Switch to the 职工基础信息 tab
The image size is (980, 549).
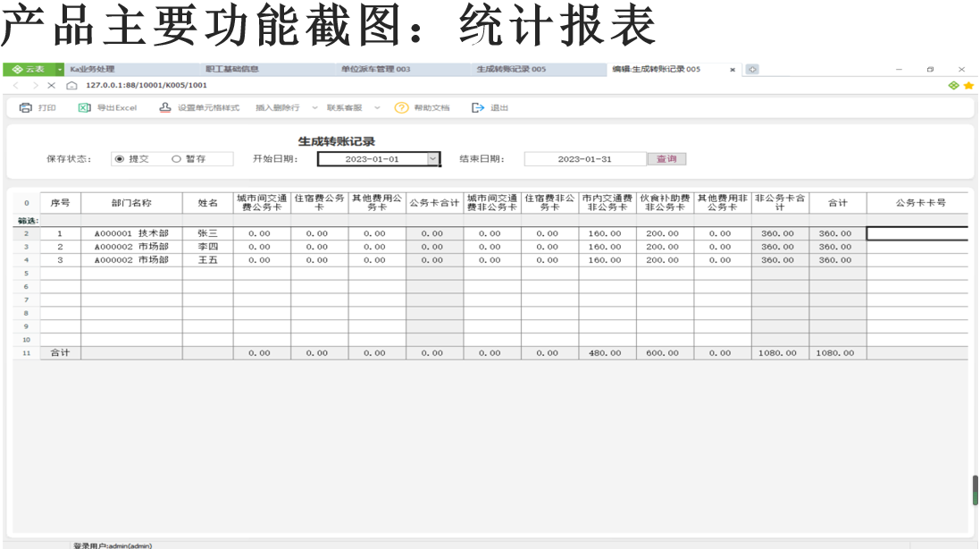(267, 70)
